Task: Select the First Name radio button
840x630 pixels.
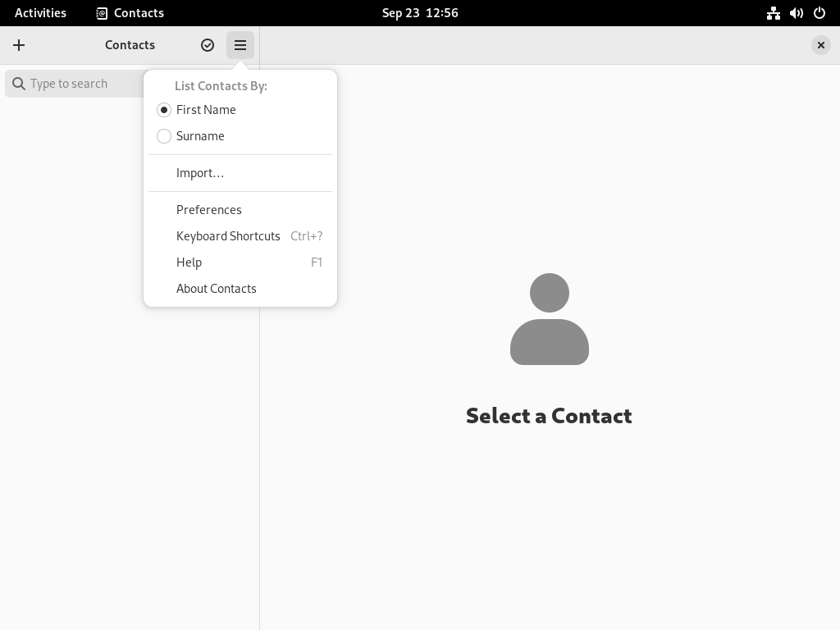Action: 164,110
